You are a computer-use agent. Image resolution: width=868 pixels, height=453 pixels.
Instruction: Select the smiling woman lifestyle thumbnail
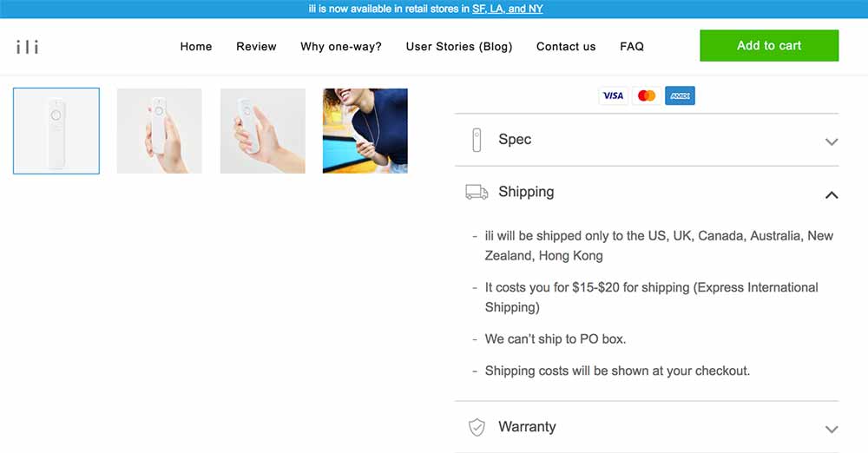tap(365, 131)
